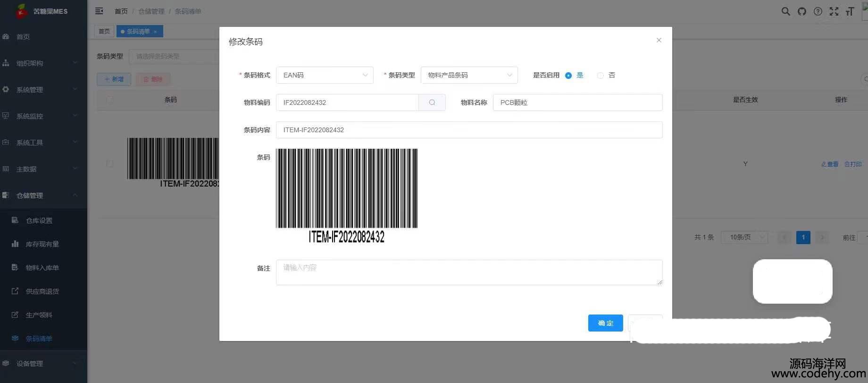Open the header search icon

point(785,11)
